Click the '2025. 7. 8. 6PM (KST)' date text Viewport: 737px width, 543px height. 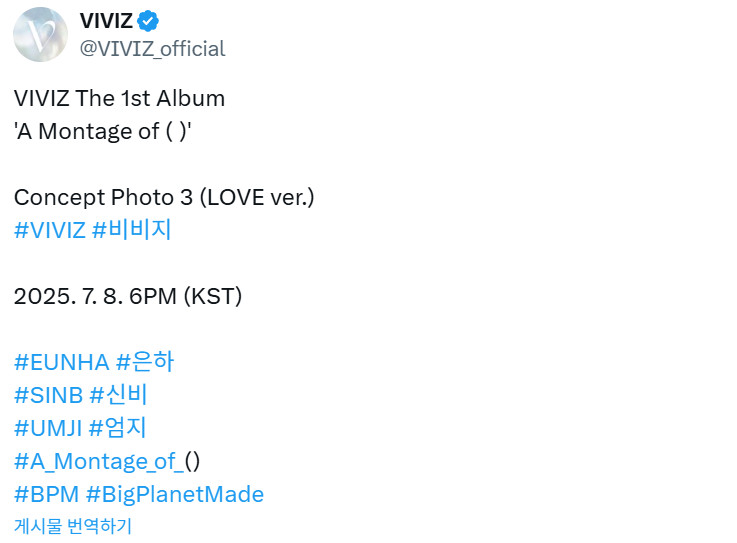tap(128, 296)
